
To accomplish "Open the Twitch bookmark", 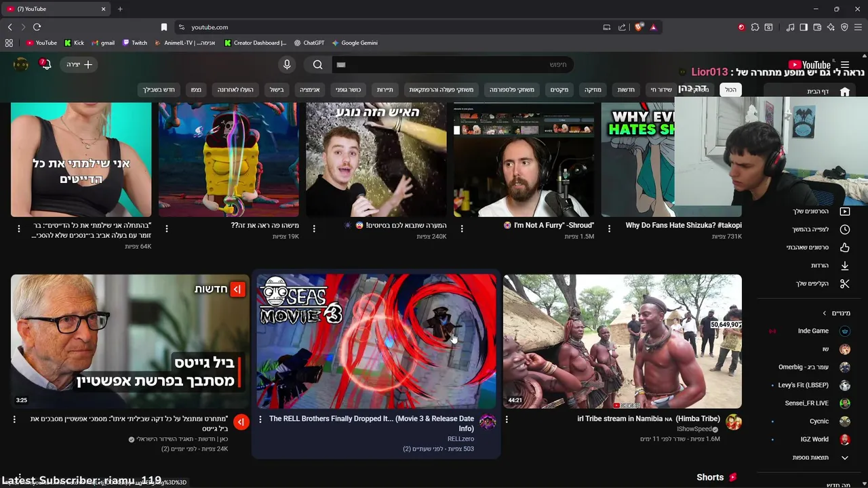I will [135, 43].
